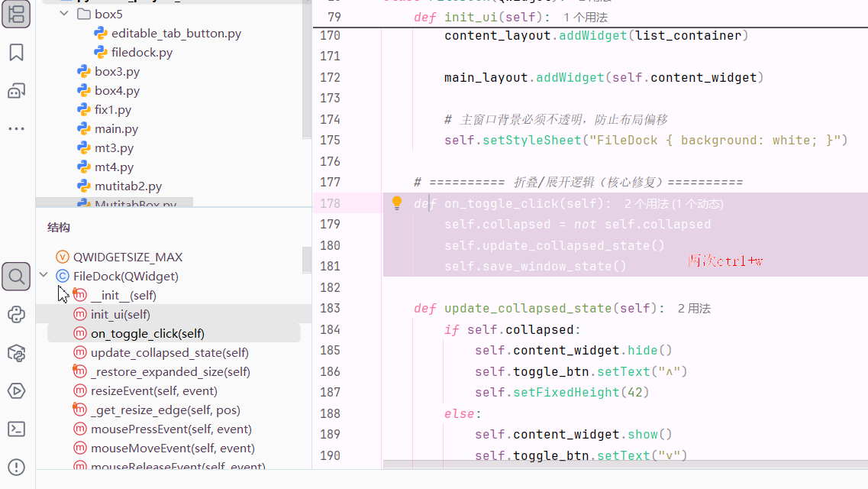Click the 结构 panel title
Image resolution: width=868 pixels, height=489 pixels.
[x=58, y=228]
